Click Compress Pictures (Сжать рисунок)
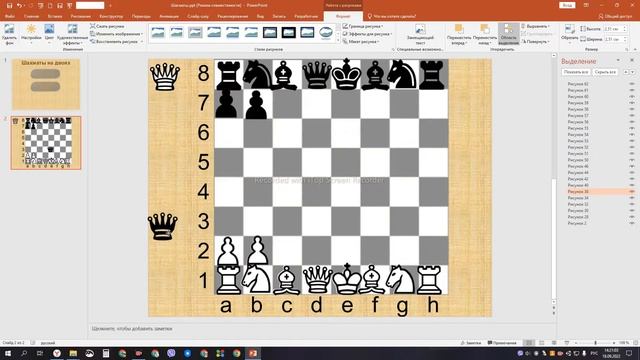 pyautogui.click(x=107, y=26)
